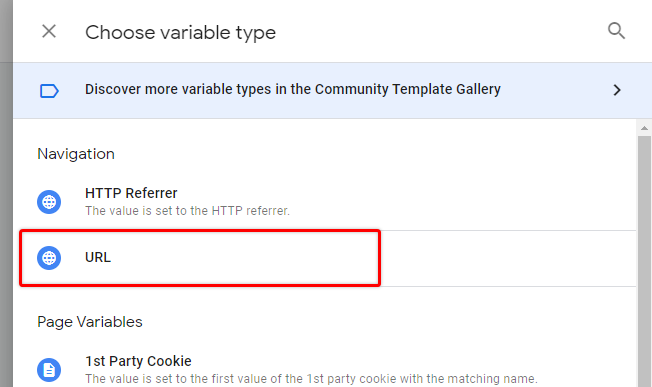Click HTTP Referrer description text

click(x=187, y=211)
